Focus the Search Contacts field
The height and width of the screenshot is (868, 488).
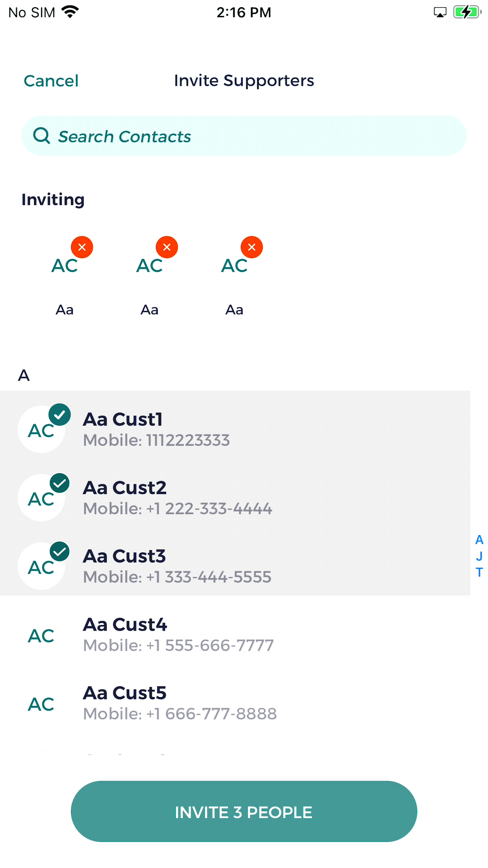coord(253,136)
